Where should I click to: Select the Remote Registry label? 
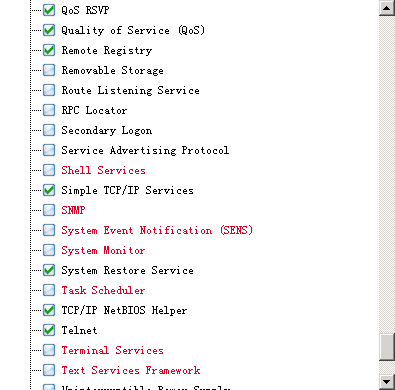(107, 50)
